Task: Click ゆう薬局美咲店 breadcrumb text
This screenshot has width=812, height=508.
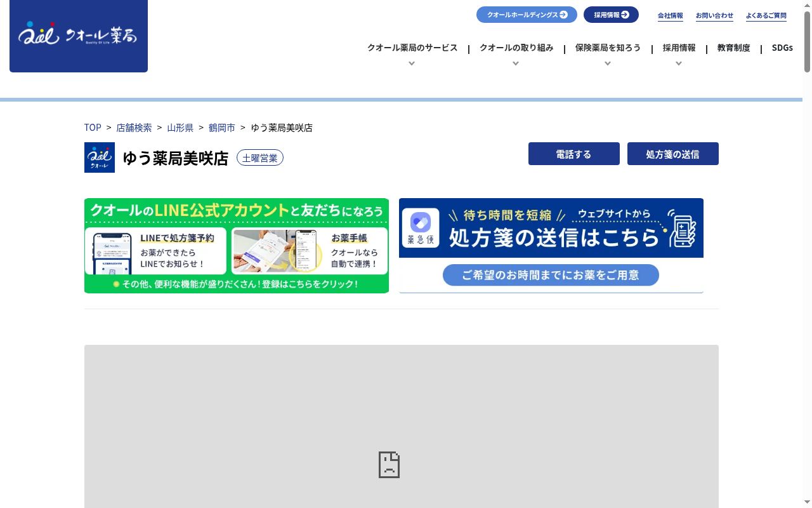Action: pos(282,128)
